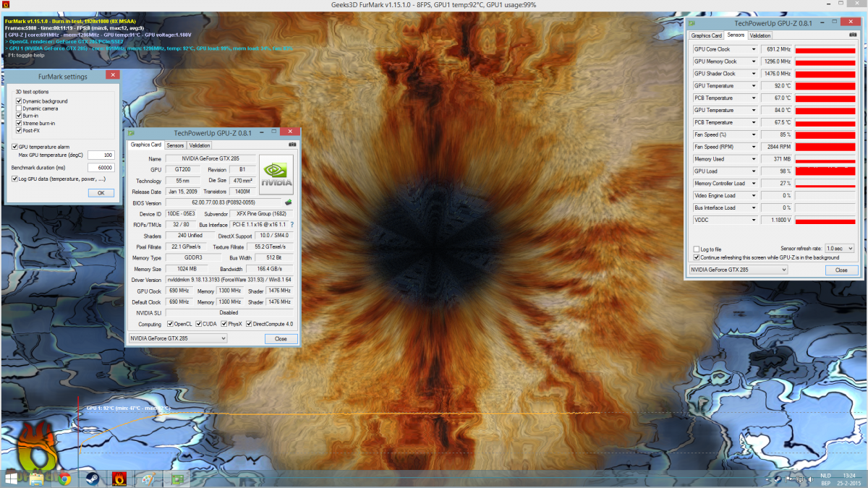Open the Paint app from taskbar
The width and height of the screenshot is (868, 488).
pos(146,479)
